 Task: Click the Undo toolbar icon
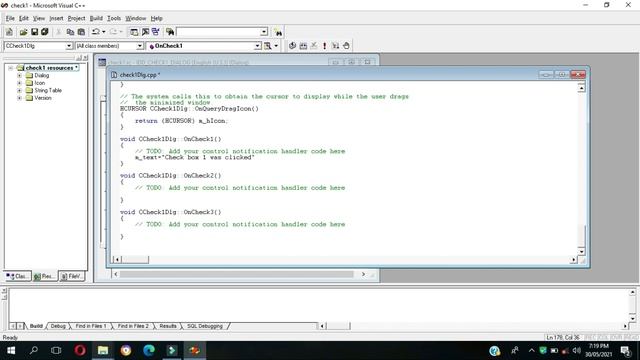coord(96,32)
